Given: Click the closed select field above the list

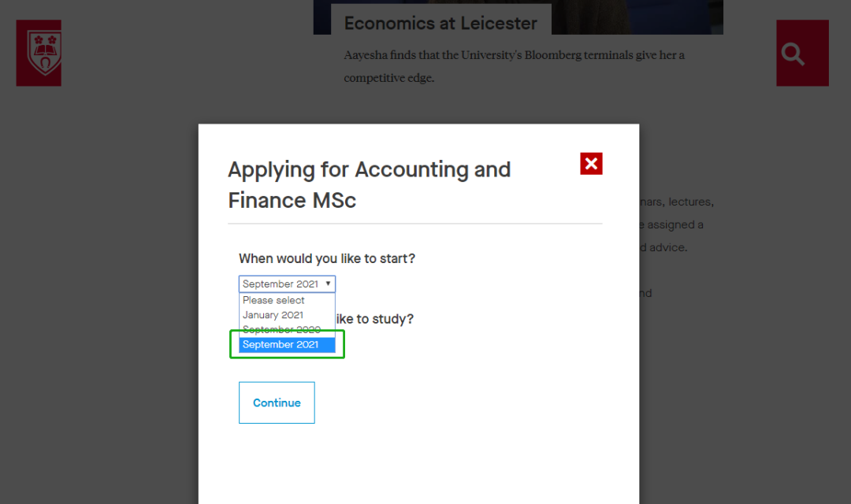Looking at the screenshot, I should pyautogui.click(x=287, y=283).
